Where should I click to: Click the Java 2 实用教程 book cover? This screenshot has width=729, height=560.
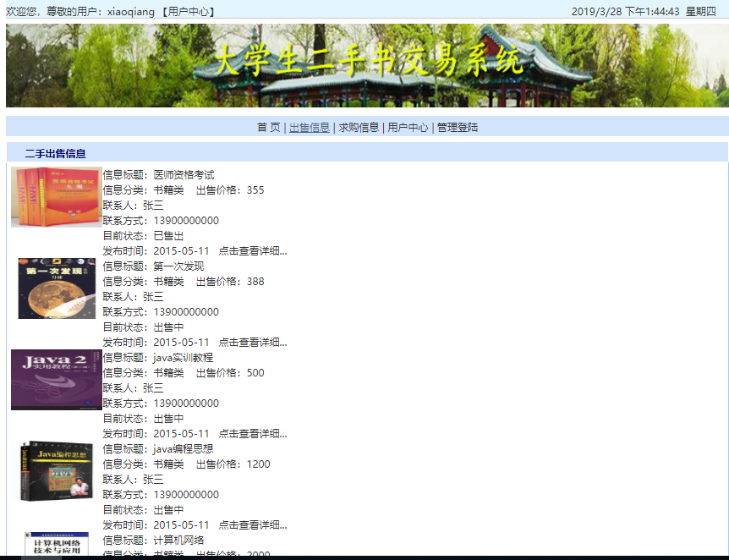[x=57, y=380]
